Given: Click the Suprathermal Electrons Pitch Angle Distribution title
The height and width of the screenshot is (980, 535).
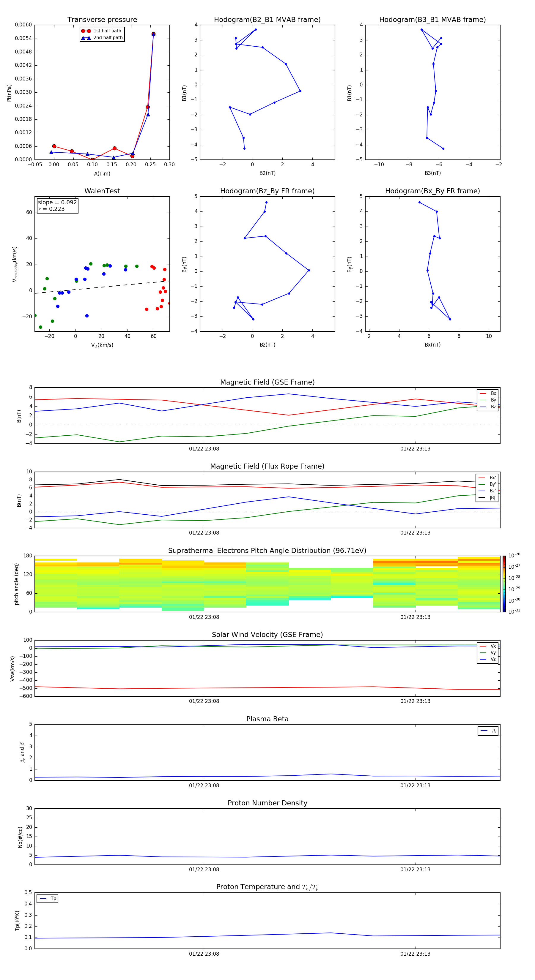Looking at the screenshot, I should 267,551.
